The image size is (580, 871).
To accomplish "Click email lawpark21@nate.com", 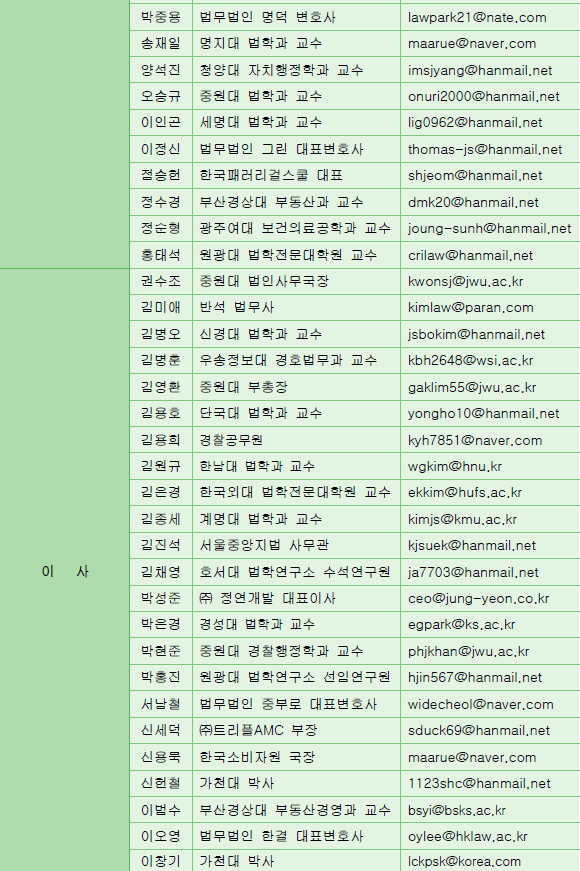I will pos(477,17).
